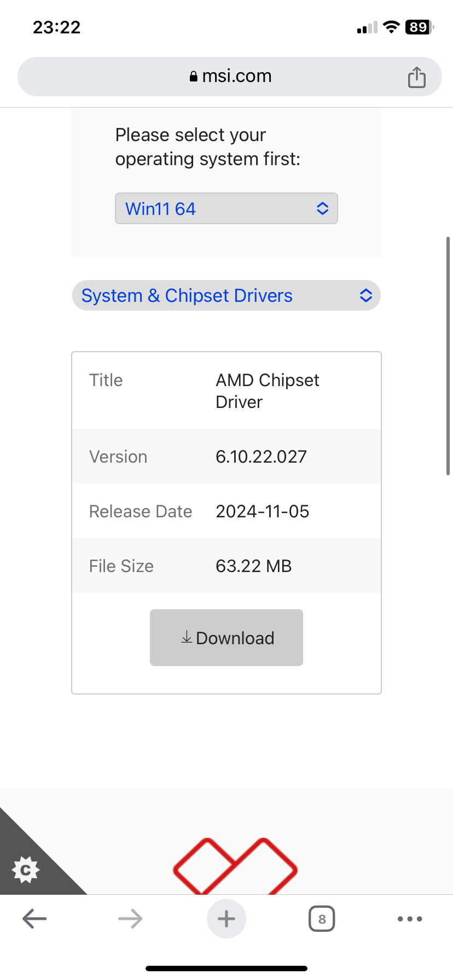
Task: Click the page scrollbar on right edge
Action: 448,355
